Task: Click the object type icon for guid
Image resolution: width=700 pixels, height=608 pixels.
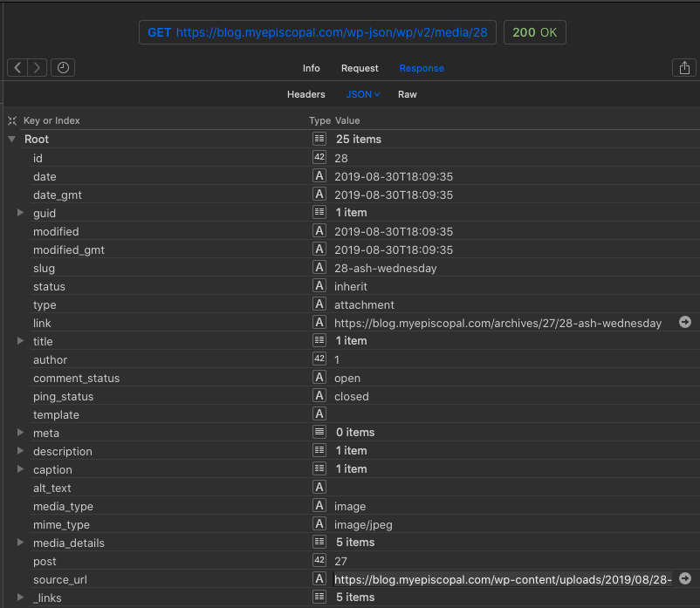Action: pyautogui.click(x=319, y=212)
